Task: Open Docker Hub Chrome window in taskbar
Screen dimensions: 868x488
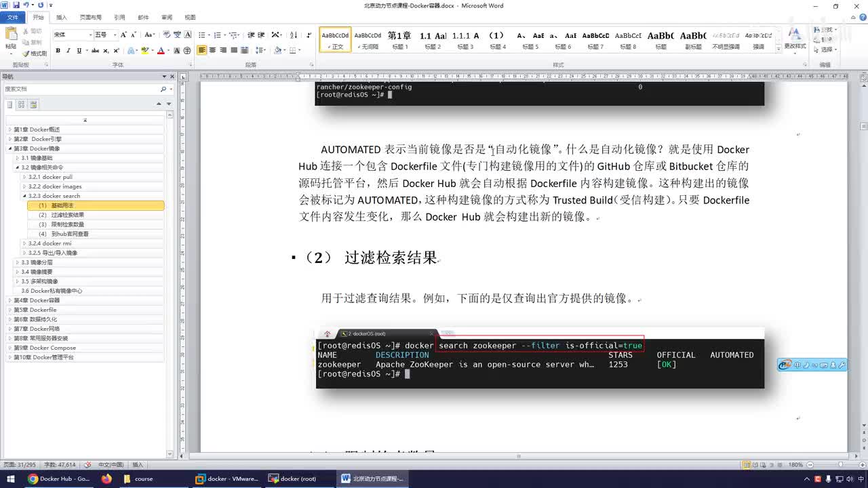Action: (x=59, y=479)
